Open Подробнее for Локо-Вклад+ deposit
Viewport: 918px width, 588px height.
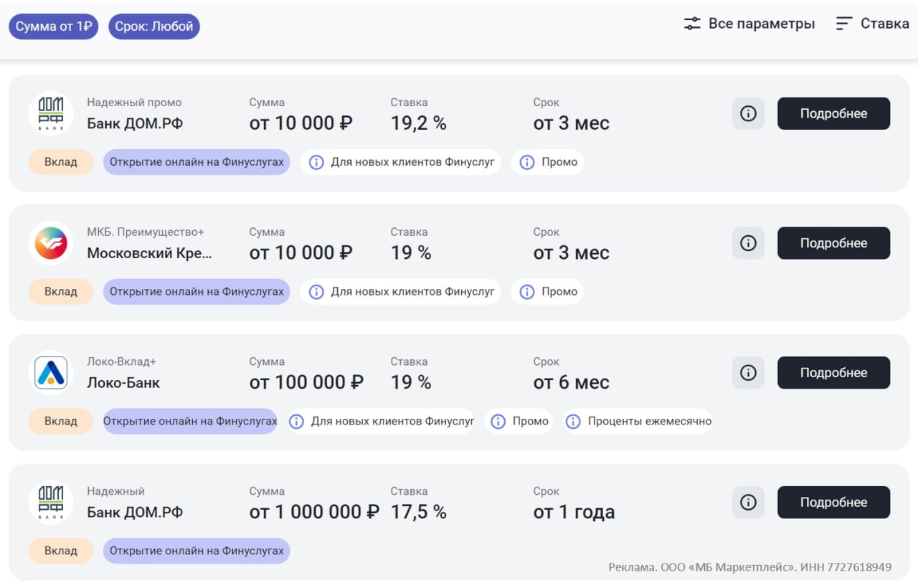pyautogui.click(x=833, y=373)
